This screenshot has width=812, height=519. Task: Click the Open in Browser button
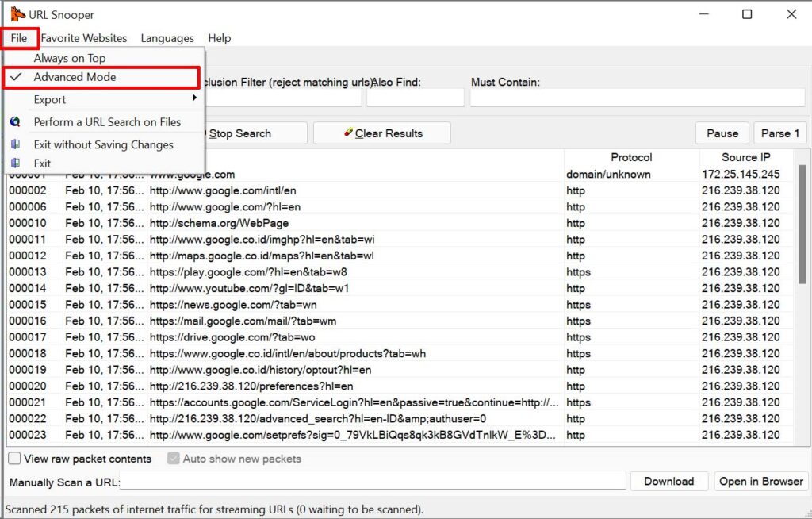(x=760, y=481)
